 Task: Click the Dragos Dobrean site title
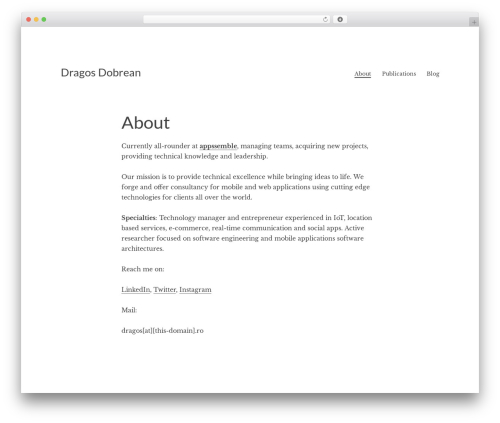coord(101,73)
